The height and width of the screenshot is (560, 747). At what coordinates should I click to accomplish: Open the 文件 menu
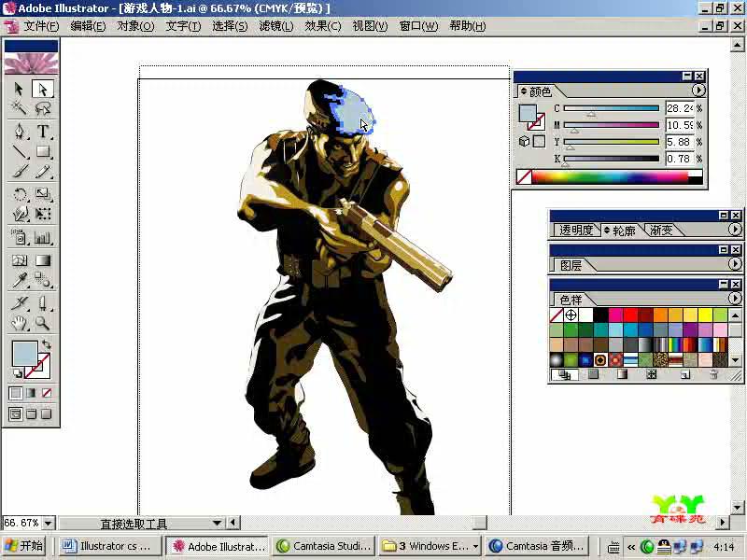click(41, 26)
